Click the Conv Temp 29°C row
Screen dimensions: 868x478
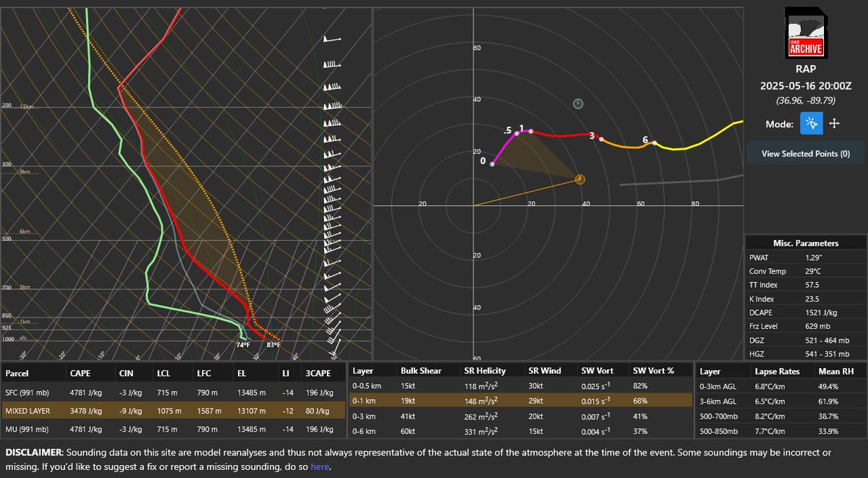tap(805, 271)
